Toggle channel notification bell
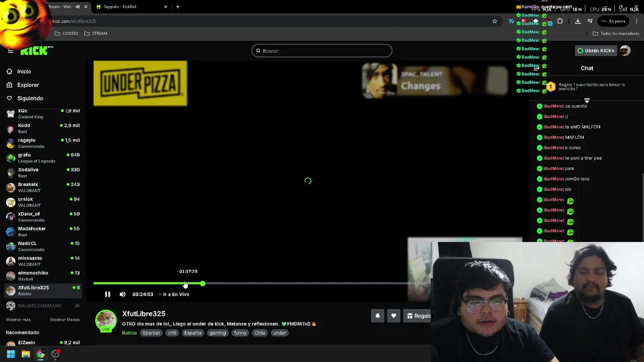 click(377, 316)
